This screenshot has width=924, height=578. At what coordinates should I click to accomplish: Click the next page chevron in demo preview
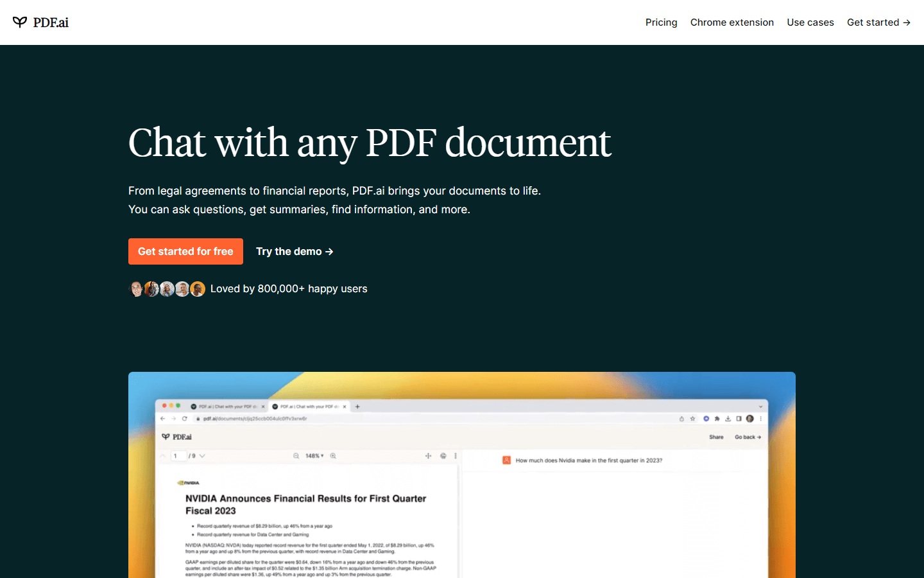(202, 456)
